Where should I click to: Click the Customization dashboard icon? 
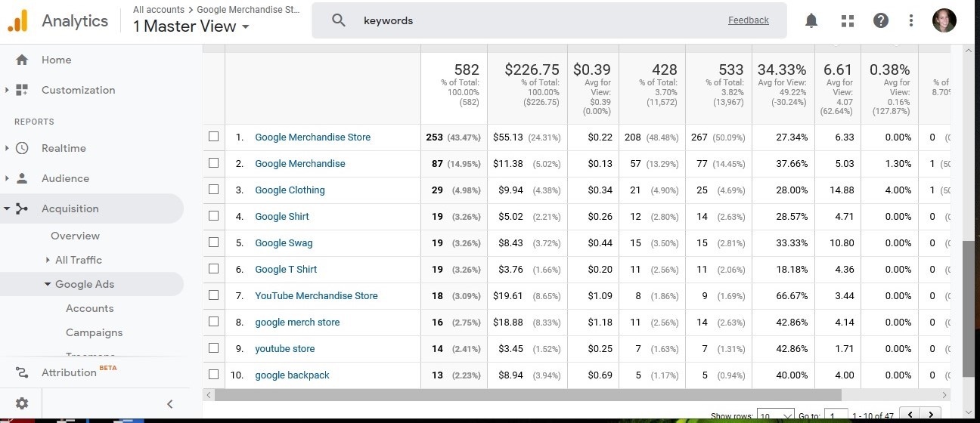point(22,90)
